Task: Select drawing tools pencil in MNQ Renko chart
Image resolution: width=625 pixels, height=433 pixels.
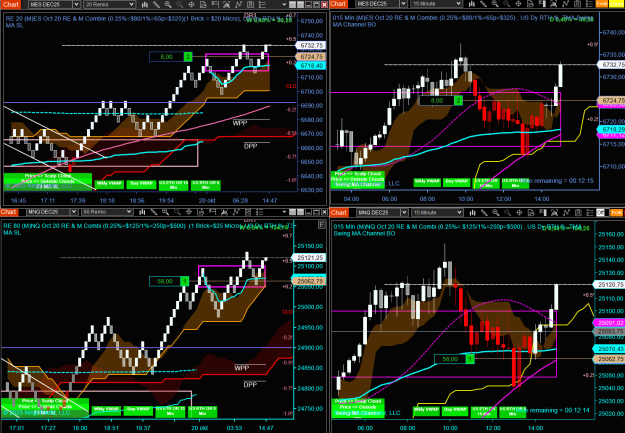Action: [154, 212]
